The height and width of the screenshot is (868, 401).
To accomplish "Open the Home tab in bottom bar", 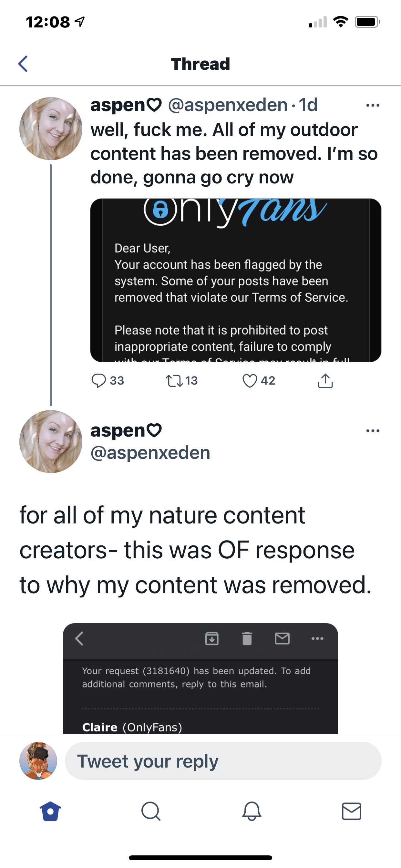I will (x=50, y=811).
